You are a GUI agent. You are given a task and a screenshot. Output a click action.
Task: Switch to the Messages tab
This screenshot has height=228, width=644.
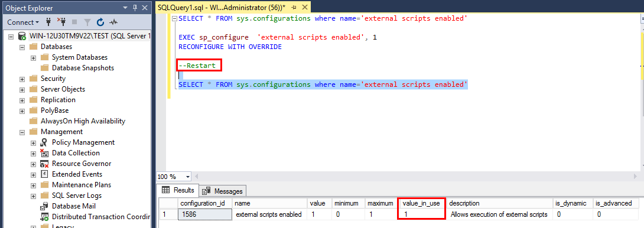coord(223,191)
